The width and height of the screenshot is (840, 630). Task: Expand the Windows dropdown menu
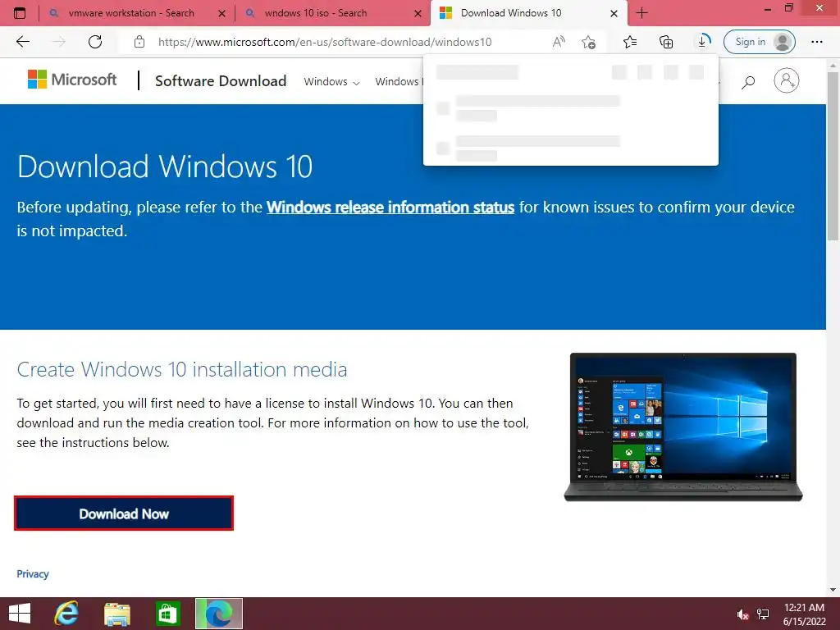(331, 81)
